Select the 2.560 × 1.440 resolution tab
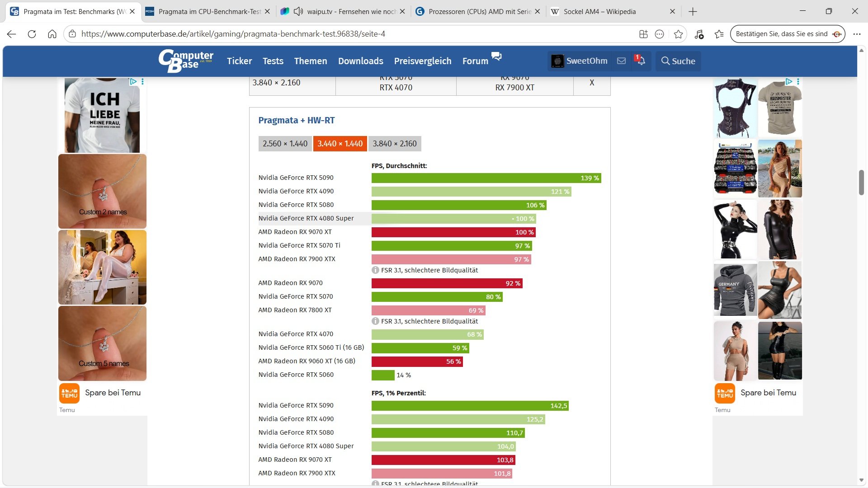The image size is (868, 488). [x=285, y=144]
